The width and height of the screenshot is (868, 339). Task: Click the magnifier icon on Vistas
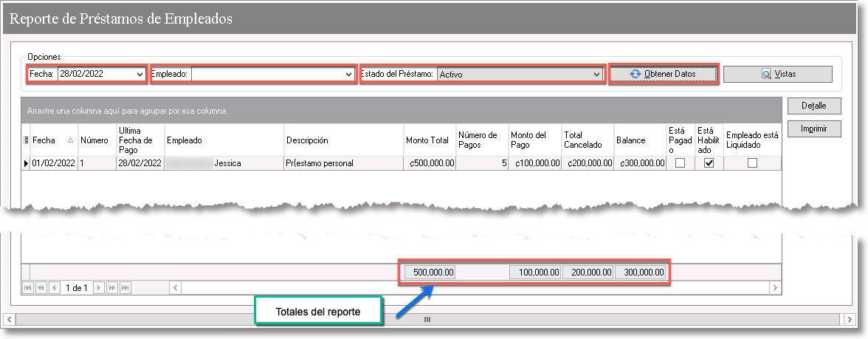(767, 74)
